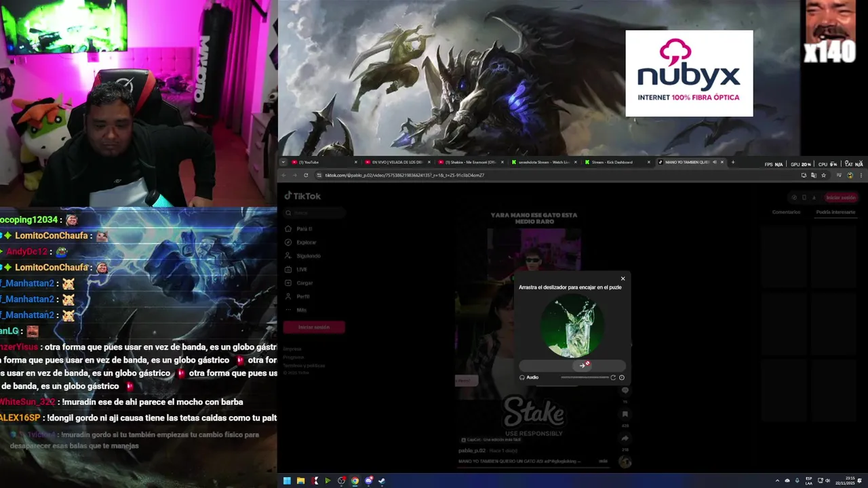Open Discord from the taskbar
Image resolution: width=868 pixels, height=488 pixels.
368,481
